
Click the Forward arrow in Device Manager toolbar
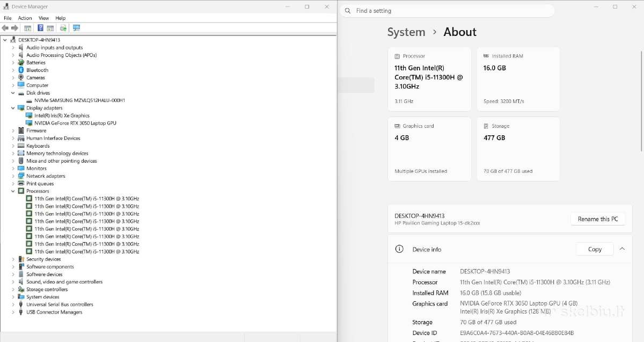tap(14, 28)
